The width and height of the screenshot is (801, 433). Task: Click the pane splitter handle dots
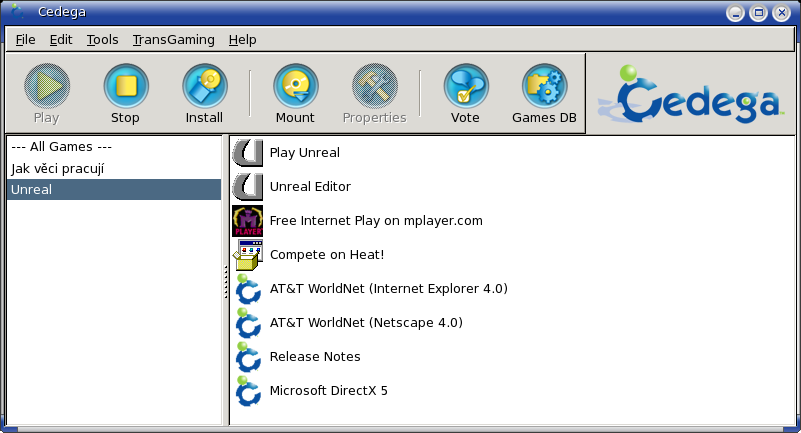click(x=226, y=282)
